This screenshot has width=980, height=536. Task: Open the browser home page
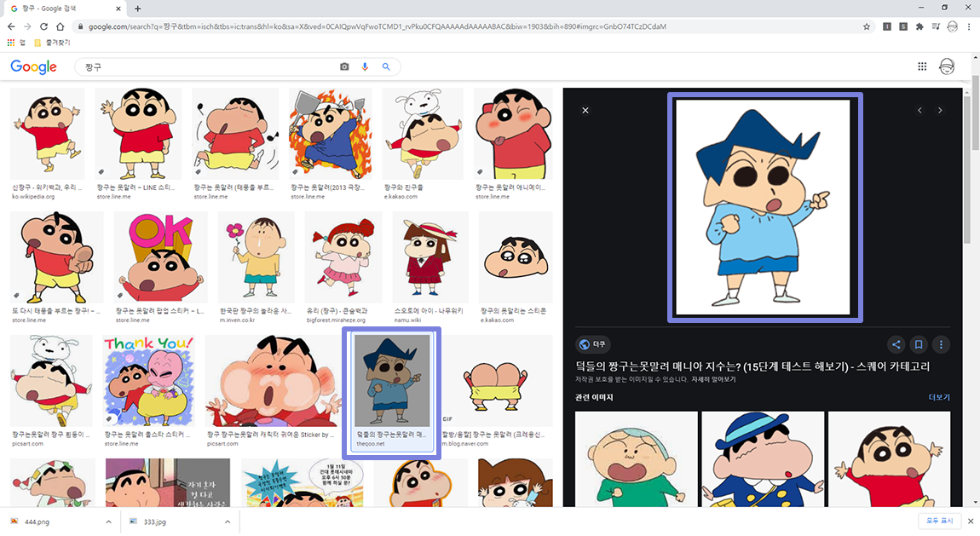[60, 27]
